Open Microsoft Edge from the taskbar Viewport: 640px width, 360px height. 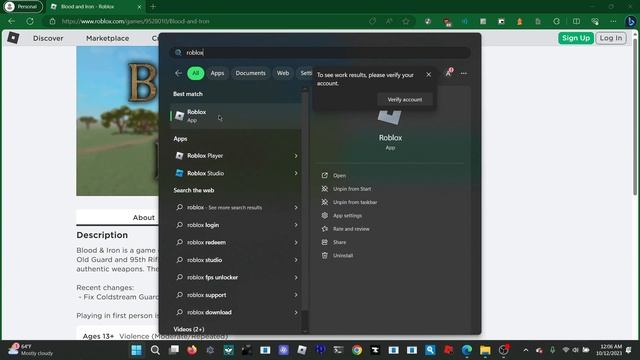click(467, 350)
